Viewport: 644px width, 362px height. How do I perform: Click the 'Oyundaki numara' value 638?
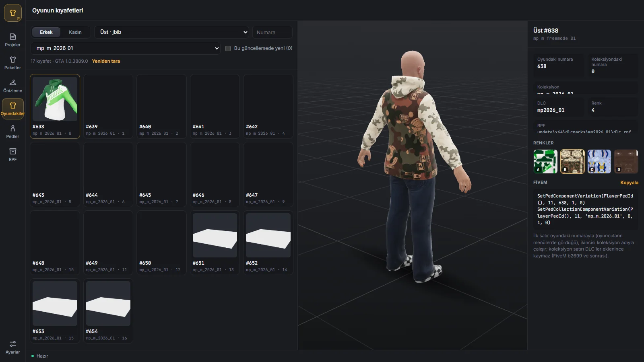click(x=542, y=66)
